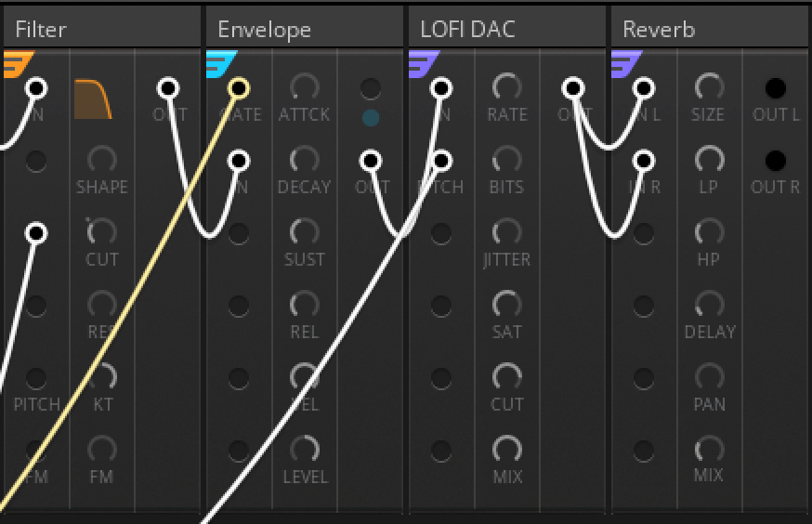The width and height of the screenshot is (812, 524).
Task: Select the LOFI DAC module title header
Action: click(x=506, y=29)
